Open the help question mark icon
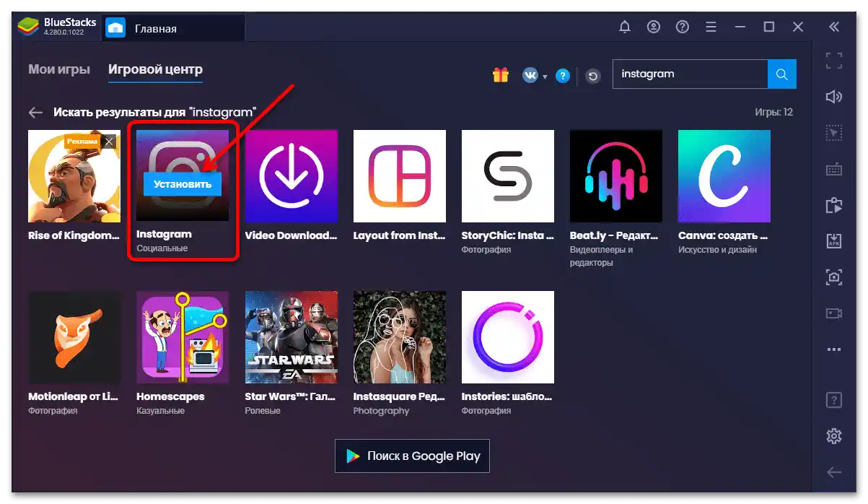This screenshot has height=504, width=868. click(x=682, y=27)
